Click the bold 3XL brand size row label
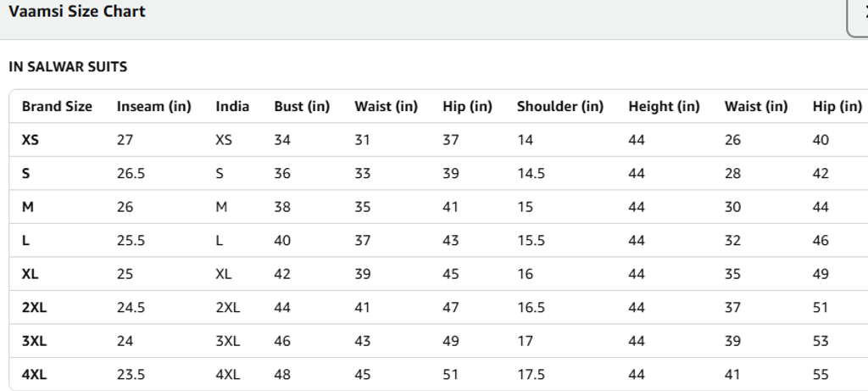Screen dimensions: 868x391 pos(34,341)
